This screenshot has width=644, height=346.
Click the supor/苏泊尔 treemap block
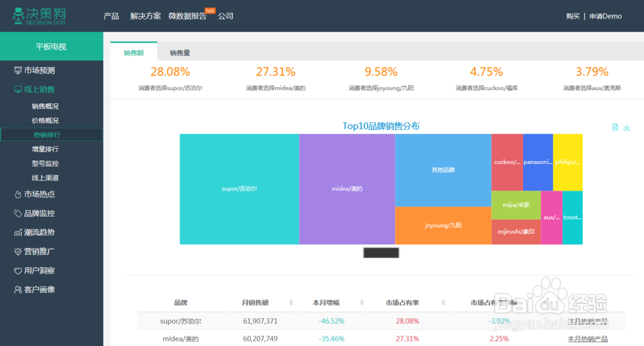[240, 189]
